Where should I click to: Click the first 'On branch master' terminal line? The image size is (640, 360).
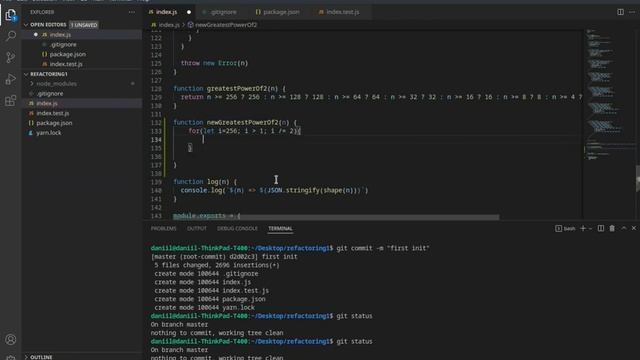(x=179, y=324)
